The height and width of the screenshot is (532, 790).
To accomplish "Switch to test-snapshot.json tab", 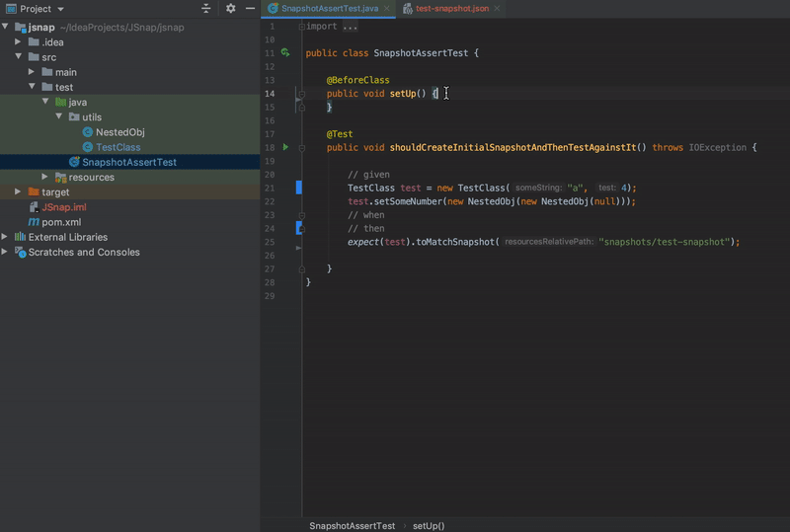I will coord(452,9).
